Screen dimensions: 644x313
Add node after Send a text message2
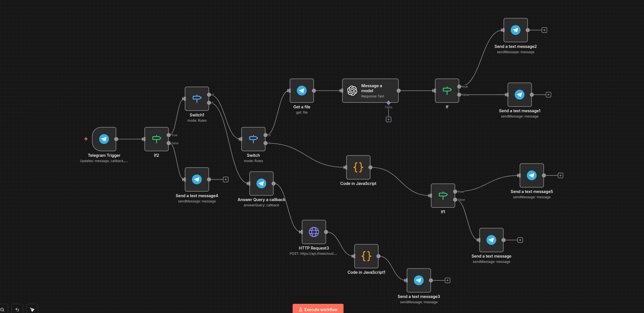pyautogui.click(x=544, y=30)
